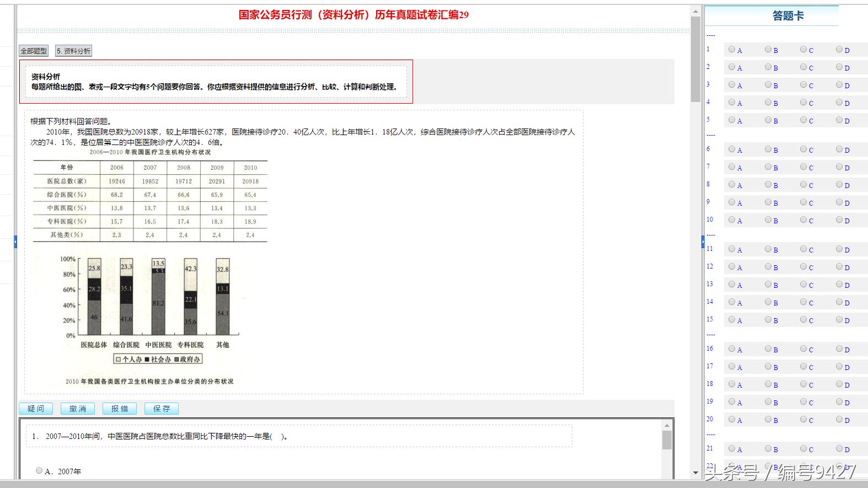The width and height of the screenshot is (868, 488).
Task: Mark answer A for question 1 on answer card
Action: pyautogui.click(x=732, y=49)
